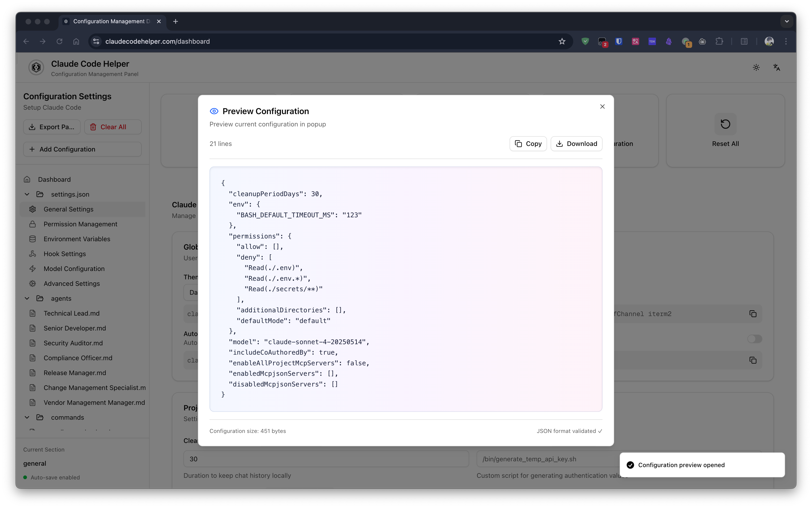Select General Settings
Viewport: 812px width, 508px height.
82,209
